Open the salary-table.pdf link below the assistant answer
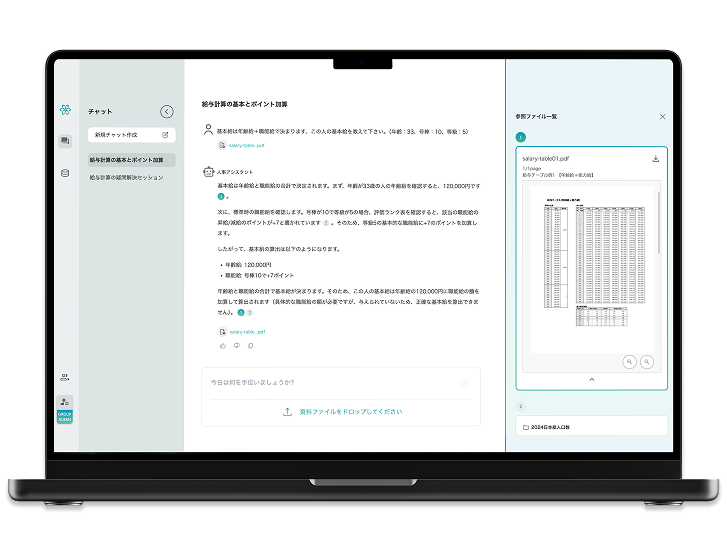The image size is (727, 547). [247, 332]
